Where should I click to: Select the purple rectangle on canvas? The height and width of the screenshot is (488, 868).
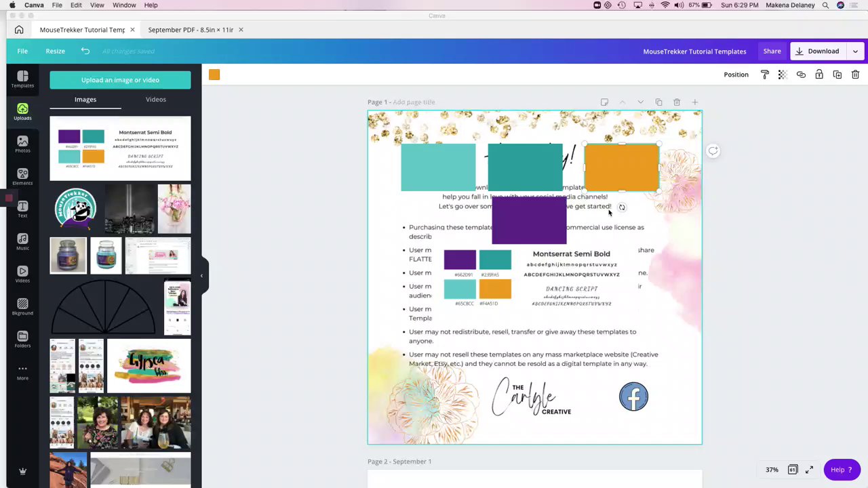pyautogui.click(x=529, y=220)
